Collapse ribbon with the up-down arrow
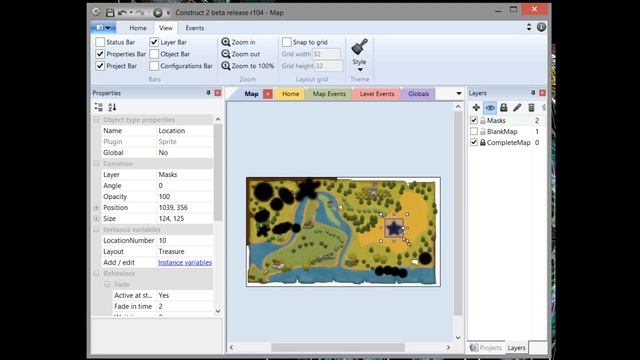Viewport: 640px width, 360px height. [x=529, y=27]
